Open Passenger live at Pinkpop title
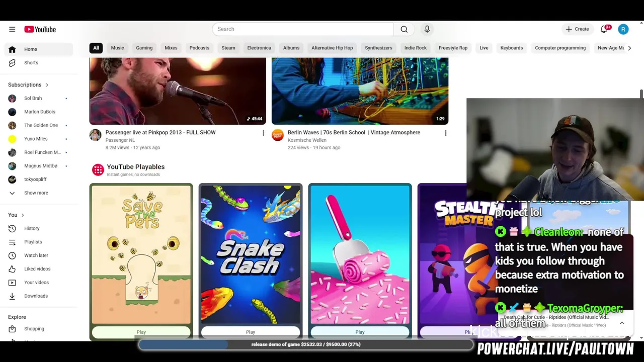Viewport: 644px width, 362px height. coord(160,133)
